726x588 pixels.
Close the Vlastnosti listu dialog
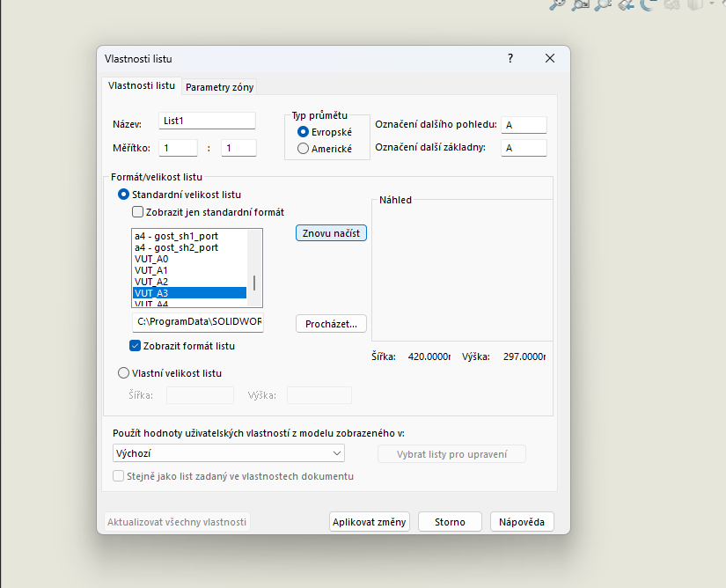(x=550, y=58)
